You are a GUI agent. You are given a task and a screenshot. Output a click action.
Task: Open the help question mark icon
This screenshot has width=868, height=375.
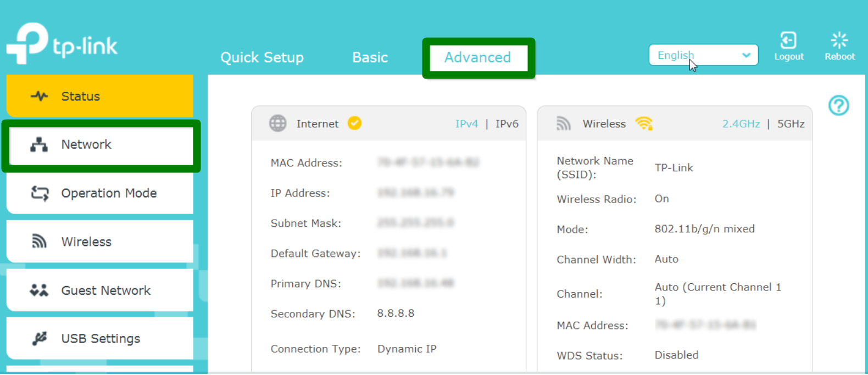[x=839, y=105]
